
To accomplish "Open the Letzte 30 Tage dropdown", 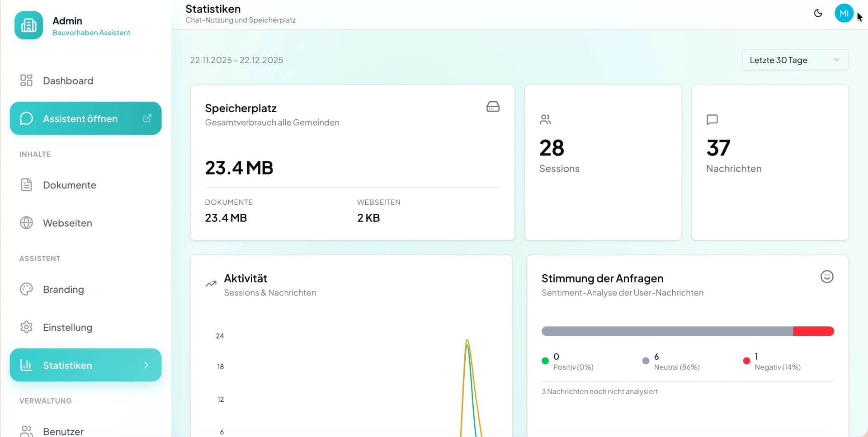I will pos(795,60).
